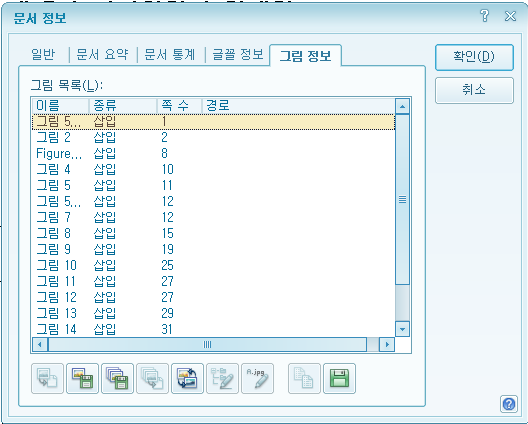Click the dimmed embed all pictures icon
The image size is (528, 424).
[153, 378]
